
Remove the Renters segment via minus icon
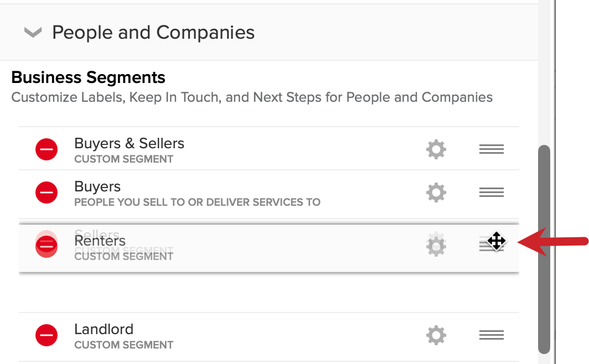pos(46,246)
